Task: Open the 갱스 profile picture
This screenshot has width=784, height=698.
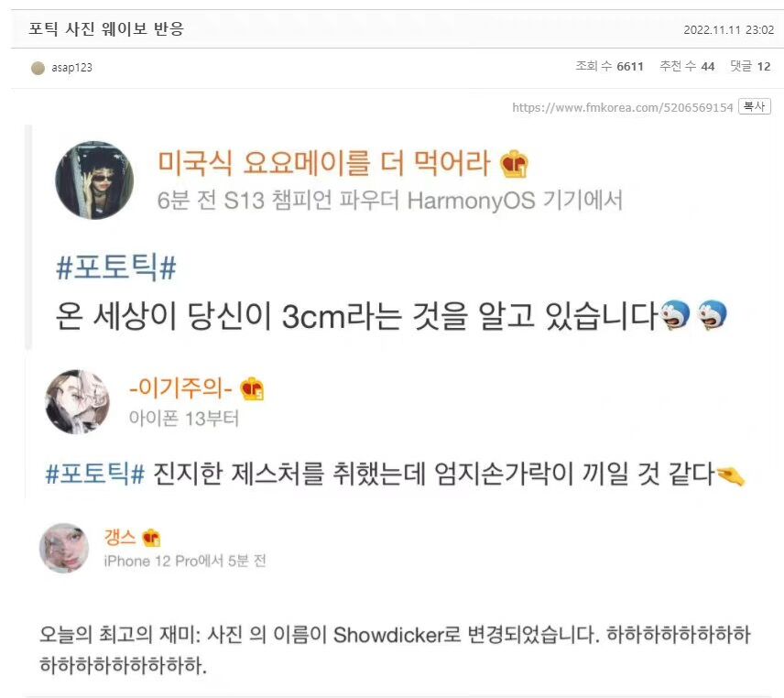Action: click(64, 548)
